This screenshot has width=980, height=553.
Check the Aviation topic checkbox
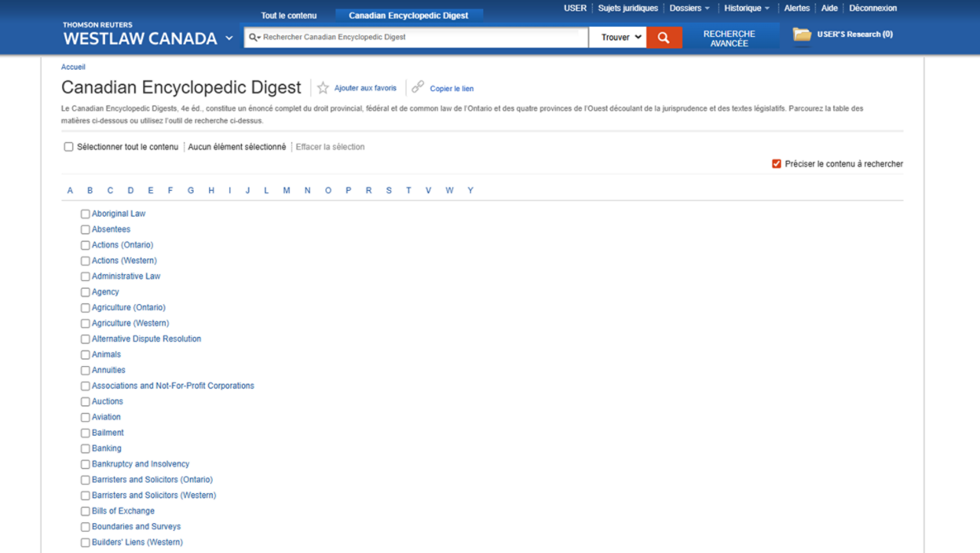[85, 417]
